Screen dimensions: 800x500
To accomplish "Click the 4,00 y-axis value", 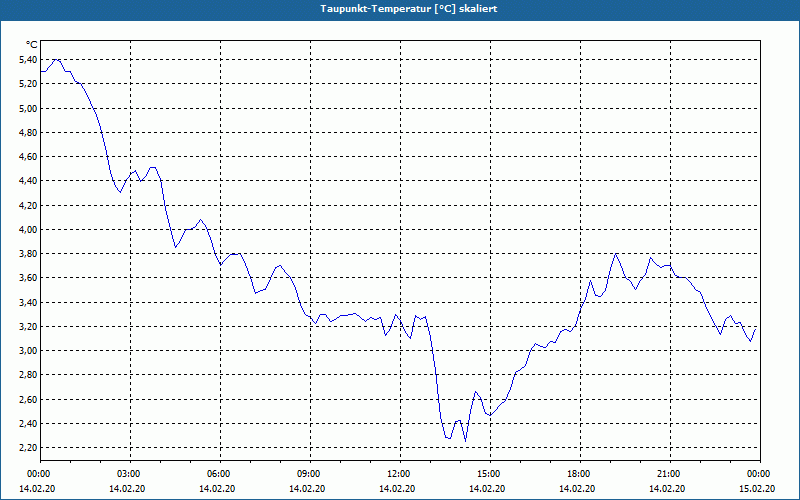I will coord(28,230).
